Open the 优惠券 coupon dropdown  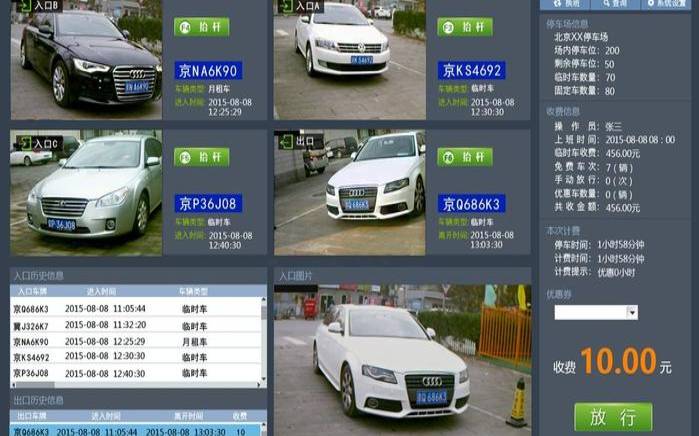[x=631, y=313]
